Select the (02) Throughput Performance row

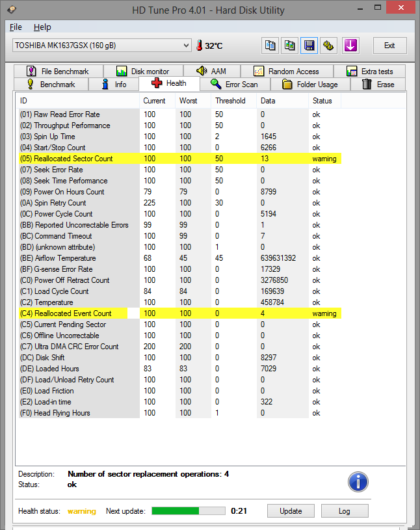(179, 126)
